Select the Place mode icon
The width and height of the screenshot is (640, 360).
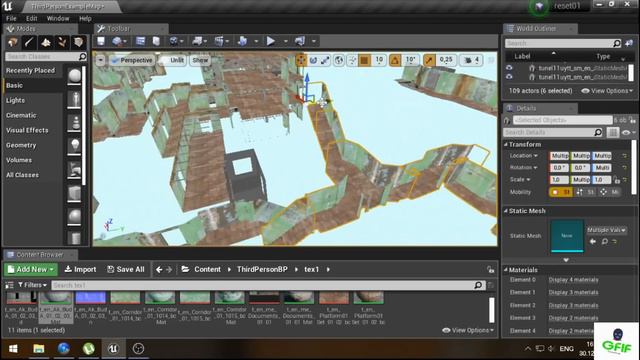click(x=13, y=42)
